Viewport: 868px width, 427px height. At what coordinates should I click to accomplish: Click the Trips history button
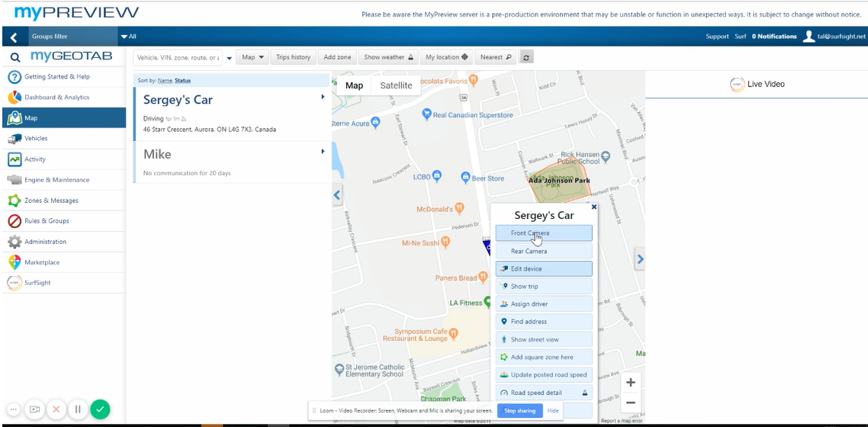293,57
